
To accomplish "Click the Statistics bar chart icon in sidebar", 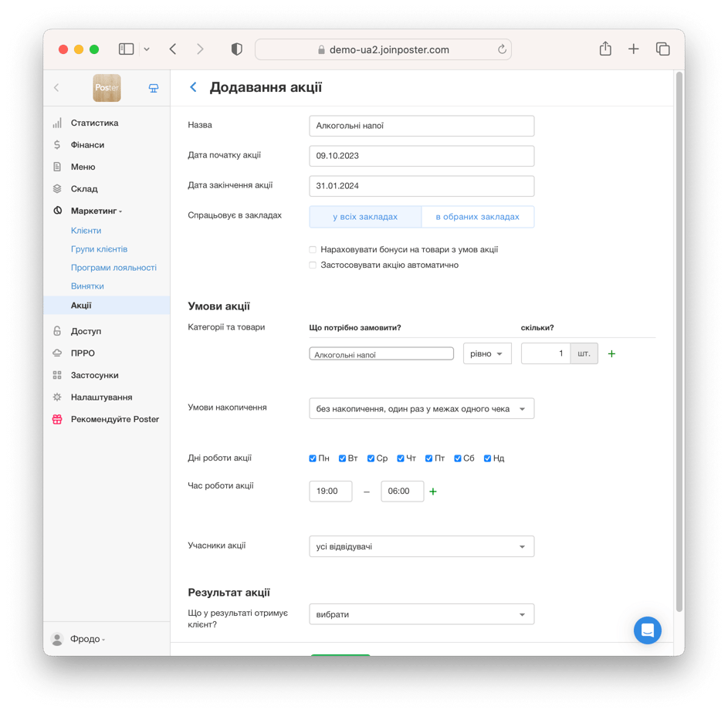I will coord(57,123).
